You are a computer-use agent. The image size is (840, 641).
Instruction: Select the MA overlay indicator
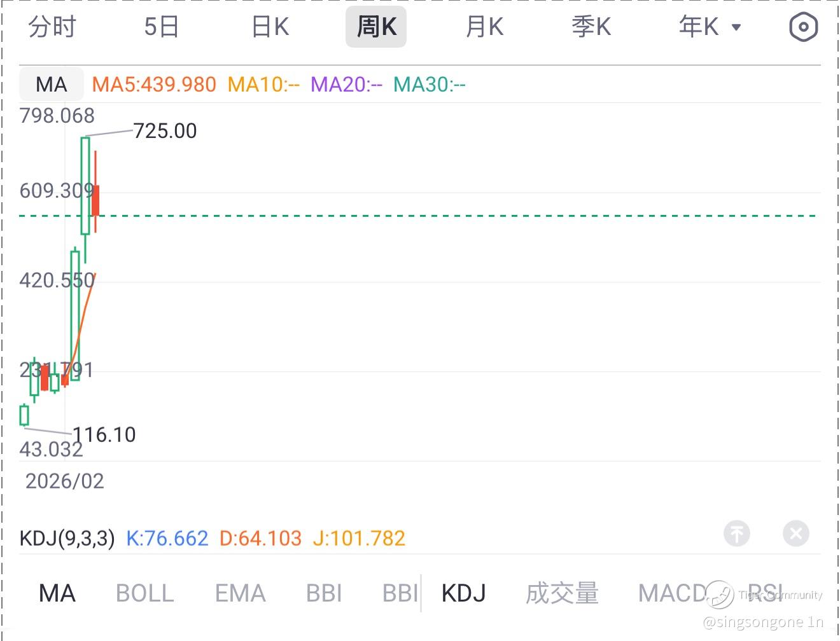click(x=57, y=593)
